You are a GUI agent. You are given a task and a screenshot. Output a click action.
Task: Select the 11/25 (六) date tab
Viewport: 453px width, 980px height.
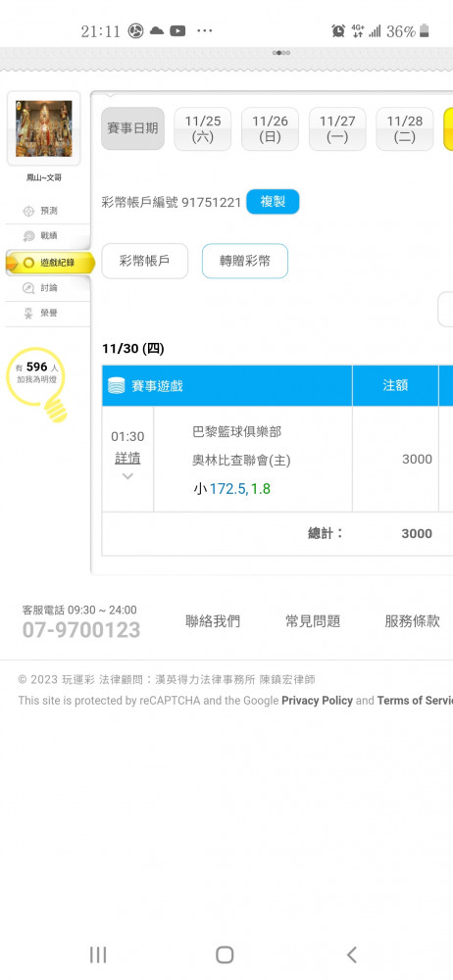pos(203,128)
